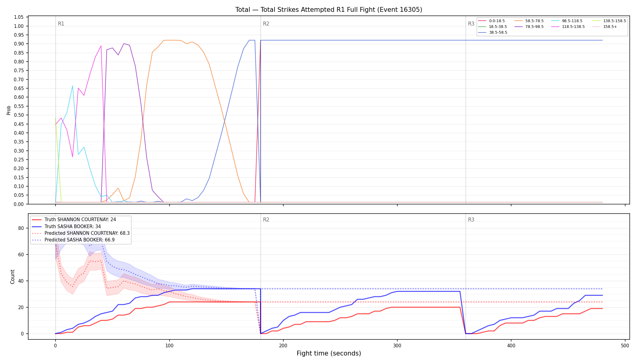
Task: Select the 98.5-118.5 legend entry
Action: pos(567,21)
